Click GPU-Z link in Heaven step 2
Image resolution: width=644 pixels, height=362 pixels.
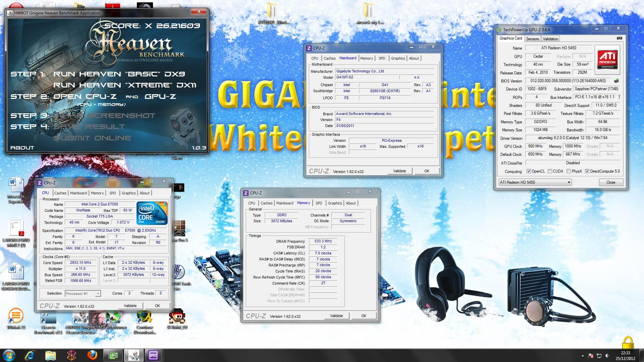(x=160, y=97)
